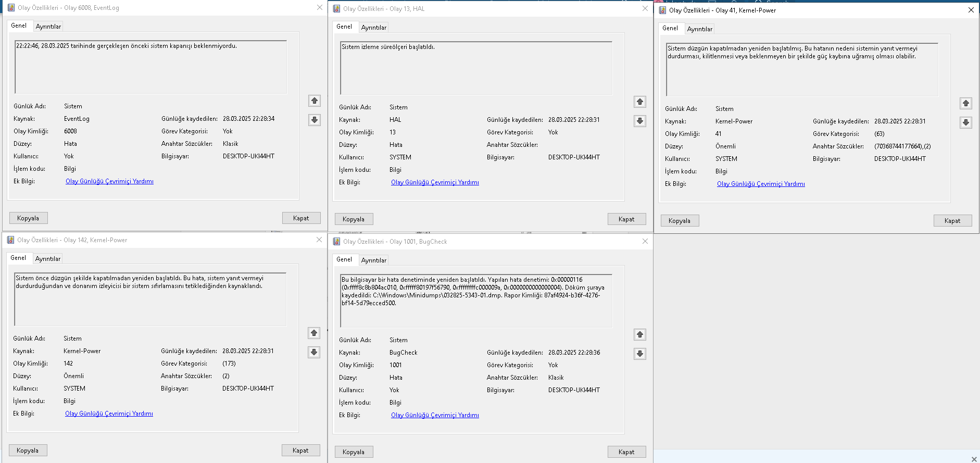Click the down arrow in Olay 1001 BugCheck window
This screenshot has height=463, width=980.
click(x=640, y=354)
